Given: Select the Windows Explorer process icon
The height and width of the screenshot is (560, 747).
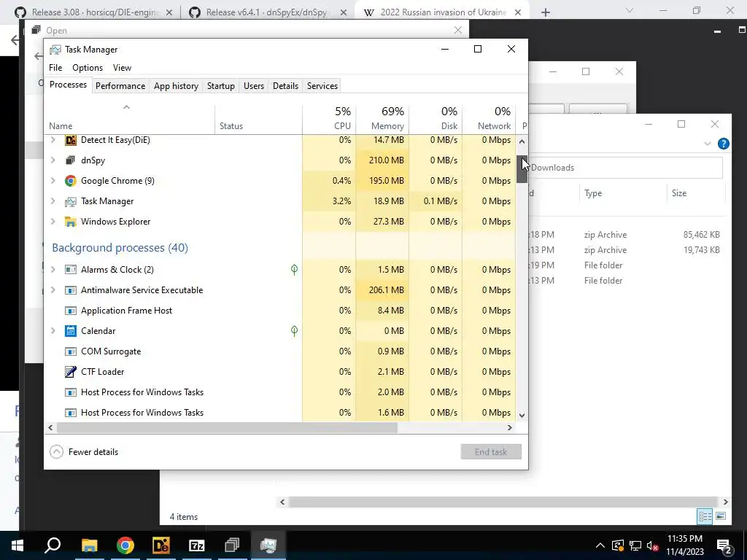Looking at the screenshot, I should click(x=71, y=222).
